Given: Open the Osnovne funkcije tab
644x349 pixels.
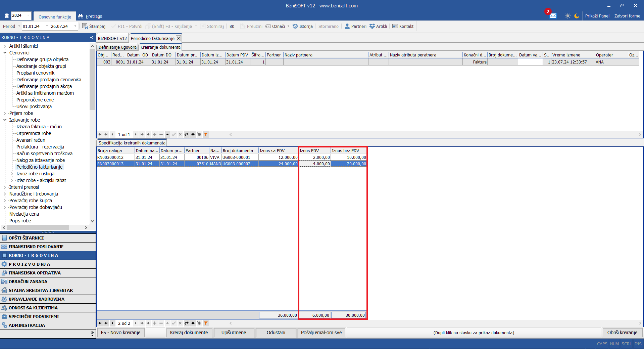Looking at the screenshot, I should point(55,17).
